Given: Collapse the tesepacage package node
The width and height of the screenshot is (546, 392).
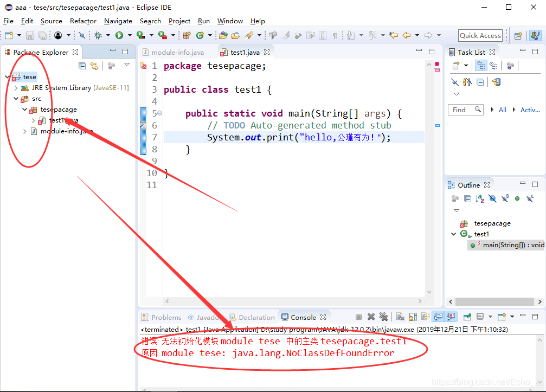Looking at the screenshot, I should tap(24, 109).
